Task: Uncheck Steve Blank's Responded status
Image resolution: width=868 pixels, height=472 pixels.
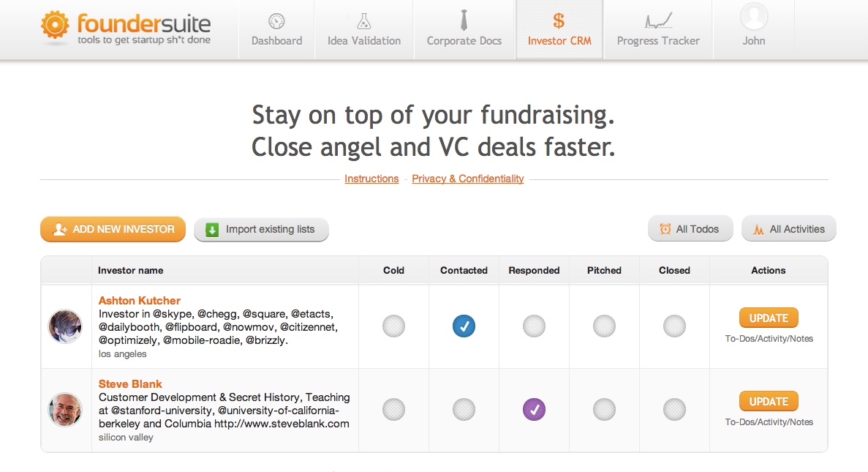Action: point(535,409)
